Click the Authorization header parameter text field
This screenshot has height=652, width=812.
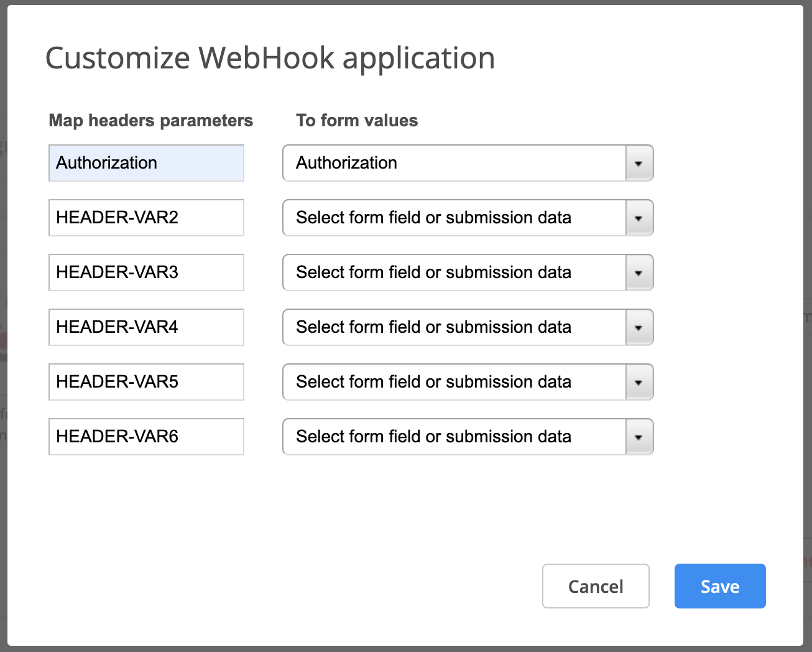[x=146, y=164]
